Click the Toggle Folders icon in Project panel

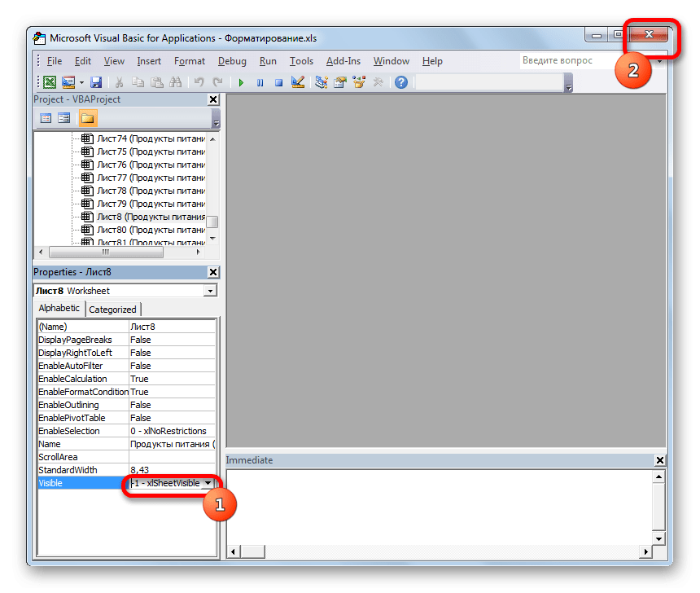click(x=88, y=118)
